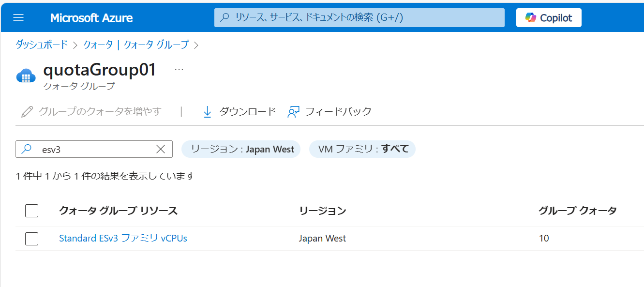Open the ellipsis more options for quotaGroup01
Viewport: 644px width, 287px height.
179,70
